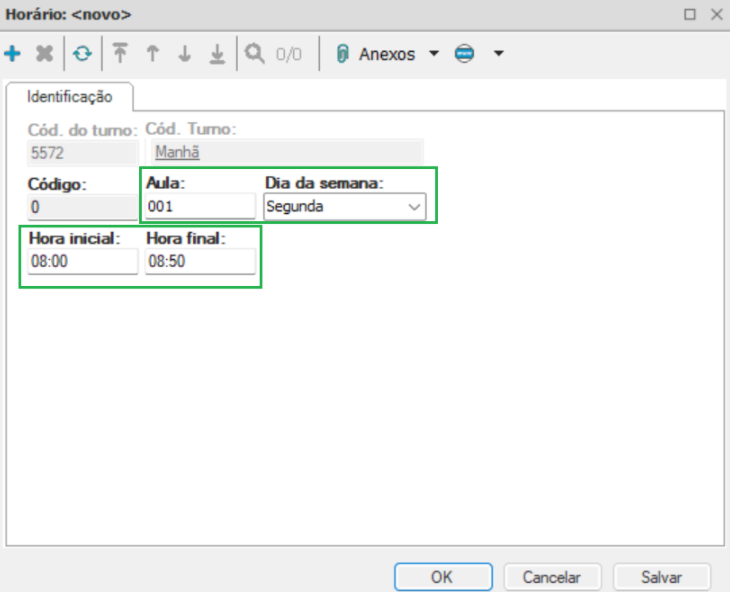730x592 pixels.
Task: Refresh the record with the circular arrows icon
Action: click(x=82, y=54)
